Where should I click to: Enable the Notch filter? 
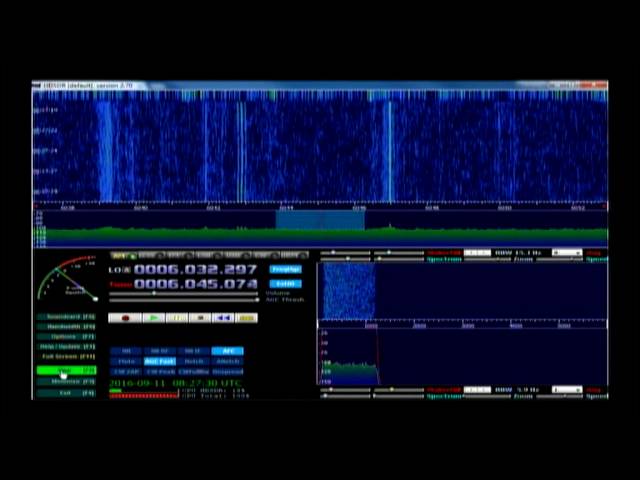click(193, 361)
